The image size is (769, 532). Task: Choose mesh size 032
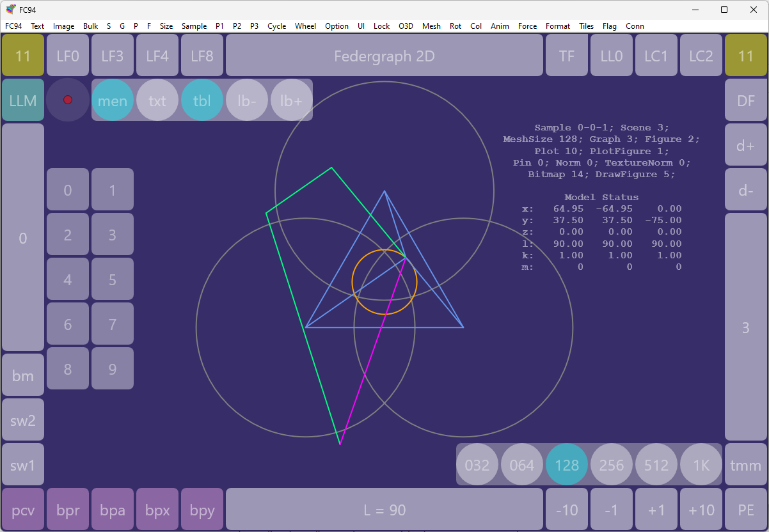click(x=477, y=465)
